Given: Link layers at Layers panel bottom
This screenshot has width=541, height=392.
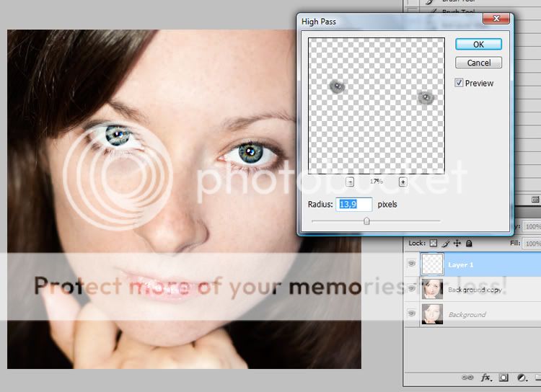Looking at the screenshot, I should coord(467,378).
